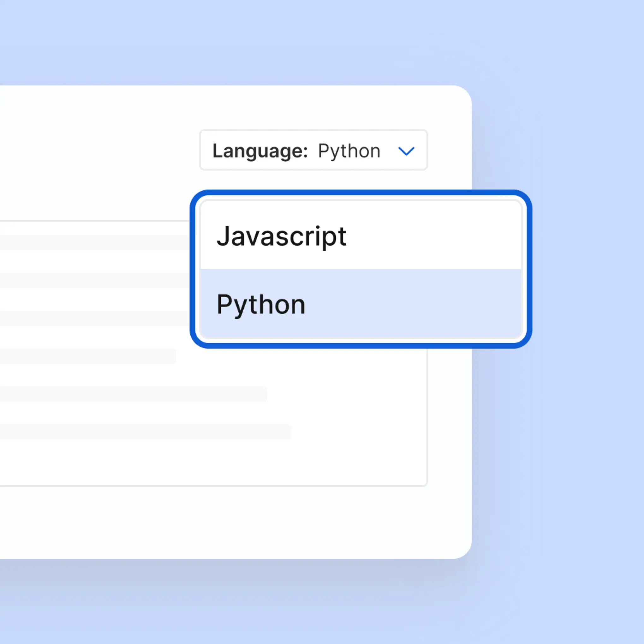Choose the highlighted Python list option
The height and width of the screenshot is (644, 644).
[x=261, y=305]
